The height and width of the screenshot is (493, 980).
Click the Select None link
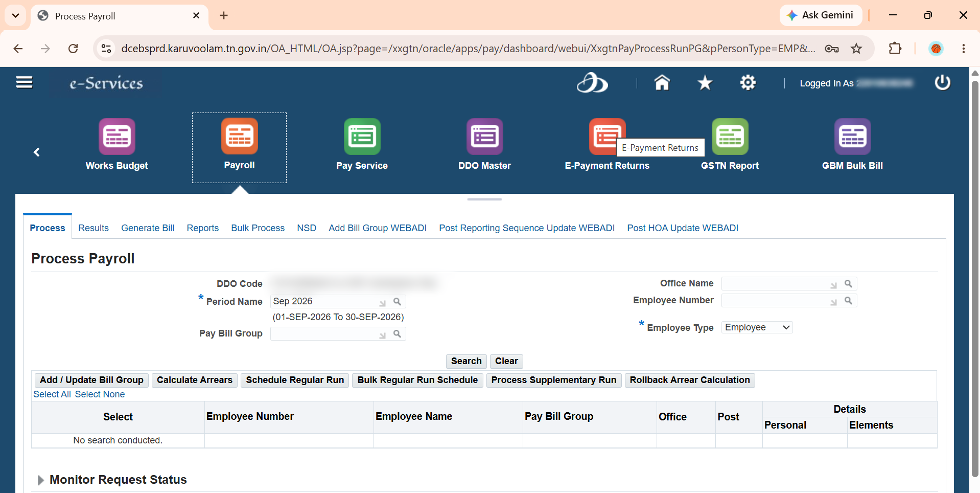[100, 394]
